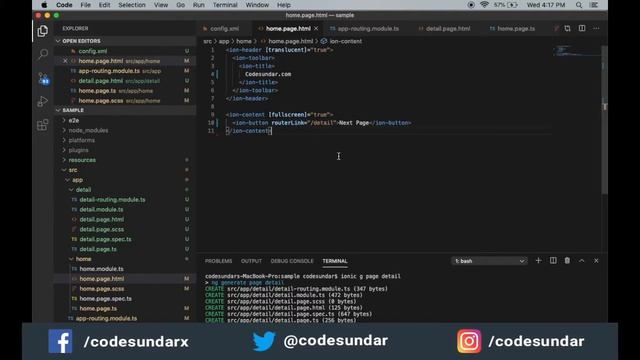Create a new terminal with plus icon
Screen dimensions: 640x360
[x=538, y=260]
